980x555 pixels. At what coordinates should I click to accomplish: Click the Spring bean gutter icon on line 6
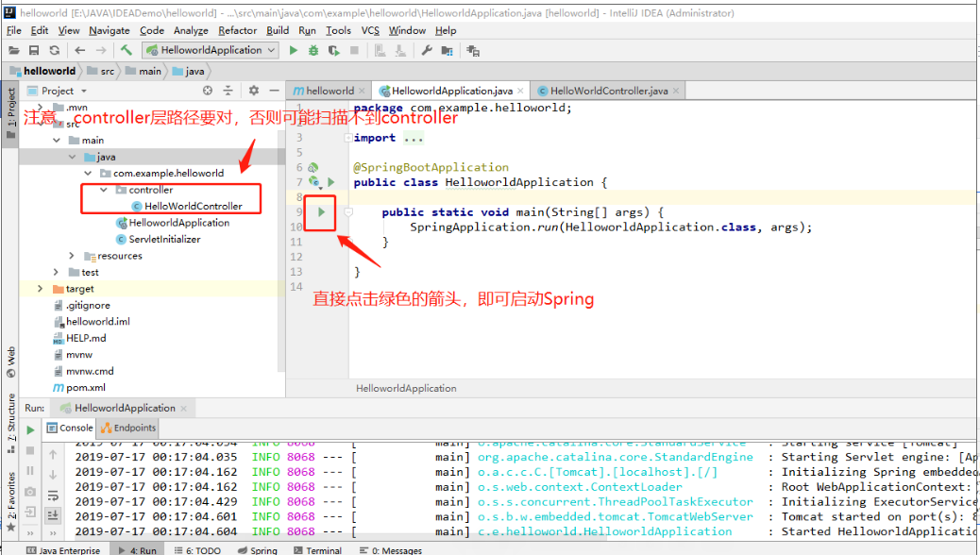[313, 167]
